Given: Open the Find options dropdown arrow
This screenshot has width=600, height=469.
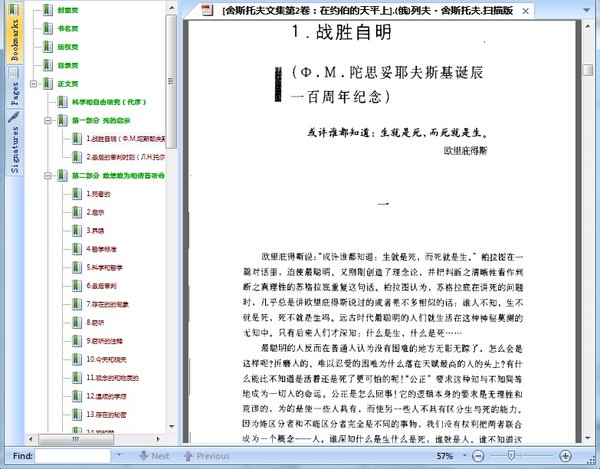Looking at the screenshot, I should [x=119, y=455].
